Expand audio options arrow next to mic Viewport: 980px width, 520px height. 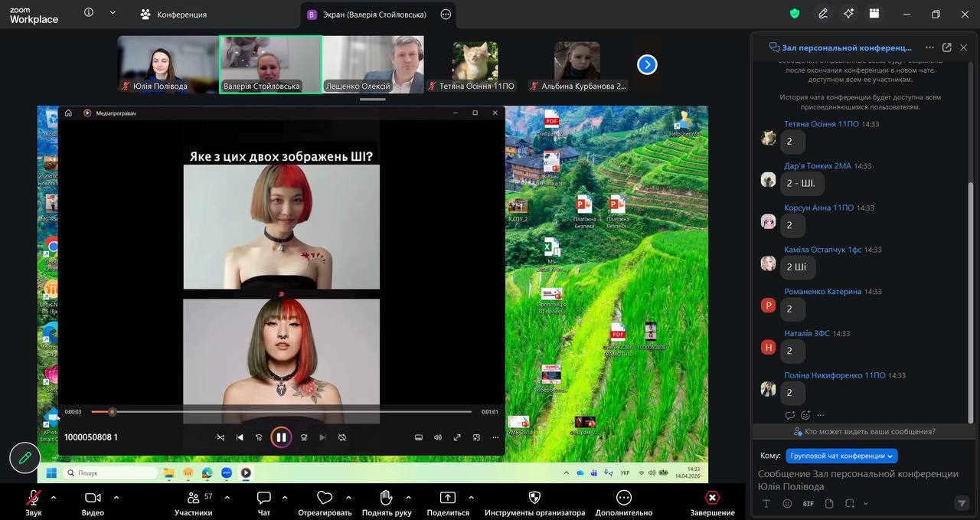pos(54,497)
